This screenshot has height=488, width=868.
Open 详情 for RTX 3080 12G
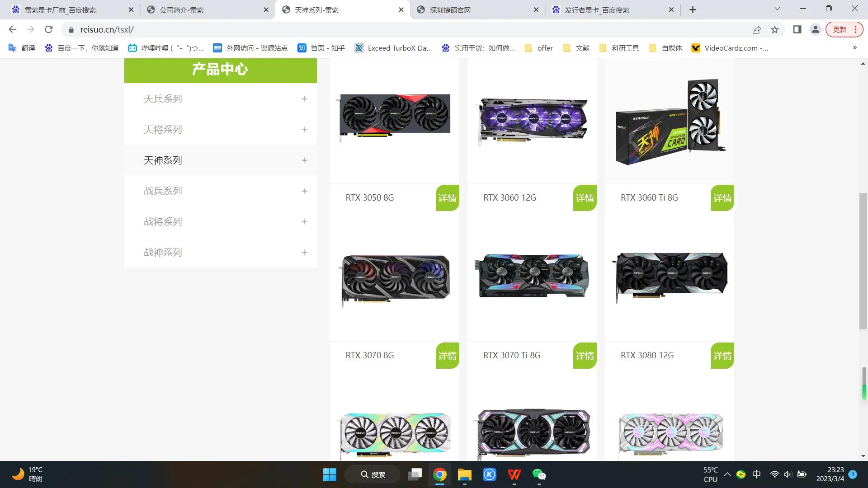tap(722, 356)
